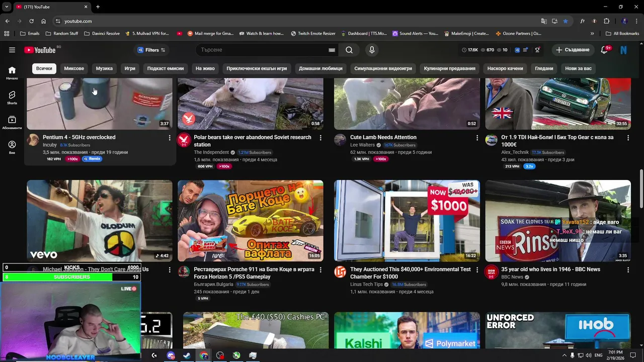The image size is (644, 362).
Task: Click the page vertical scrollbar thumb
Action: point(641,189)
